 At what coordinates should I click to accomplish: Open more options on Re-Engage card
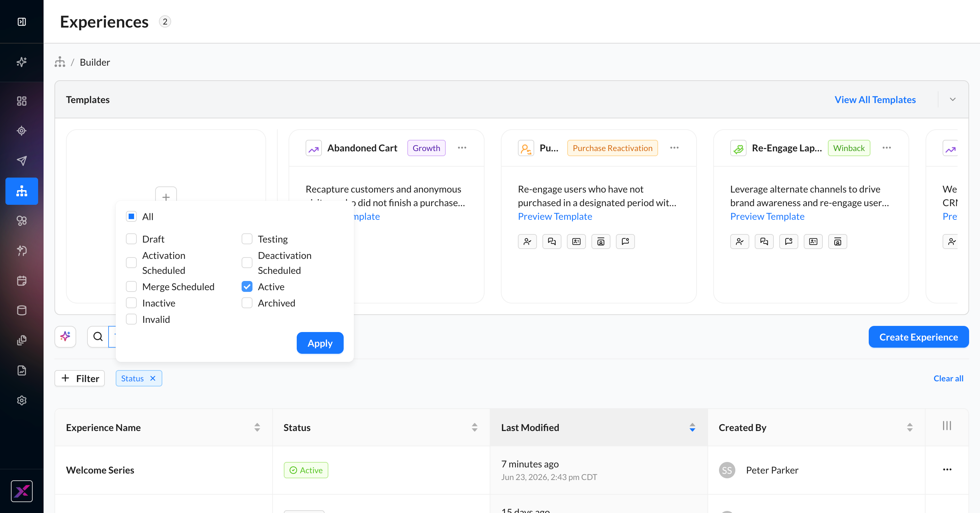coord(886,148)
